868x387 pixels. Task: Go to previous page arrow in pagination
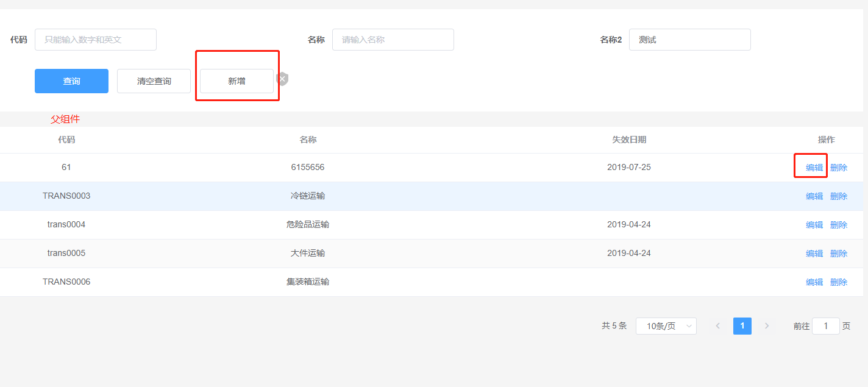(718, 326)
